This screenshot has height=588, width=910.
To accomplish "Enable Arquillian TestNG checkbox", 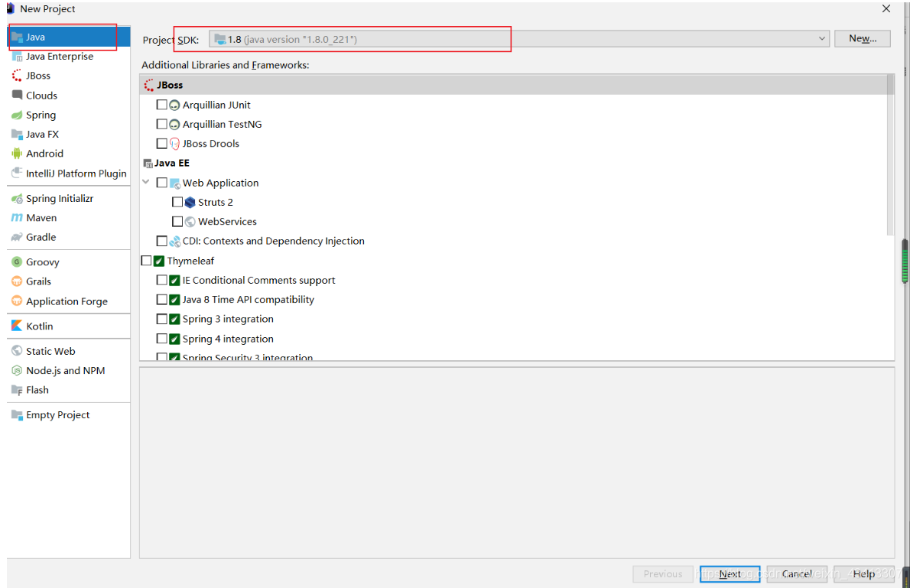I will (162, 124).
